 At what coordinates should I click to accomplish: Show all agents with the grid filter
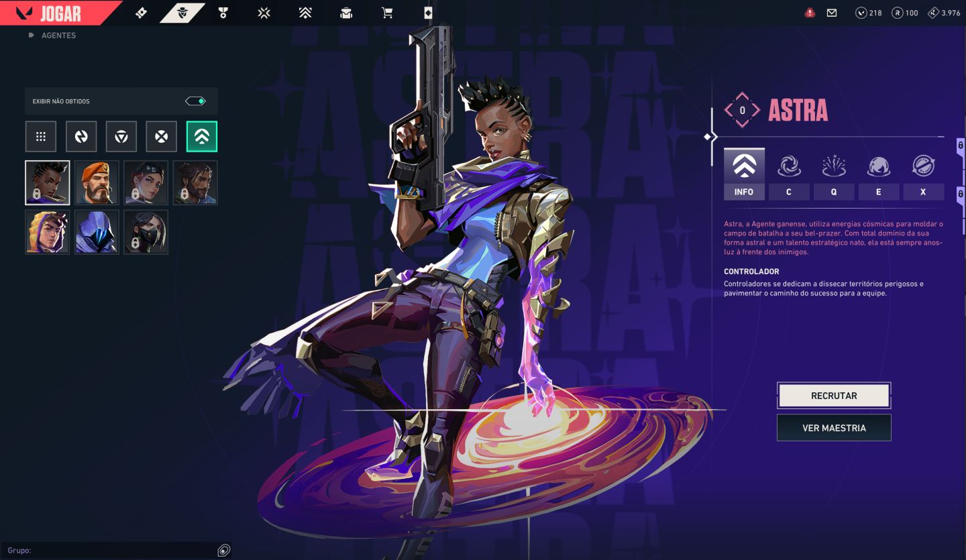pyautogui.click(x=41, y=137)
